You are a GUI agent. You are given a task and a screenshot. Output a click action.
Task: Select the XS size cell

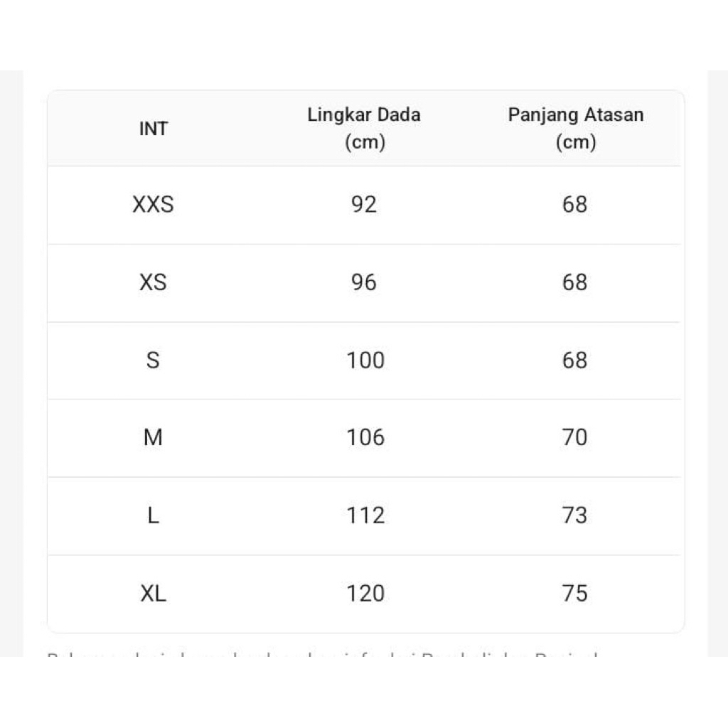(153, 282)
